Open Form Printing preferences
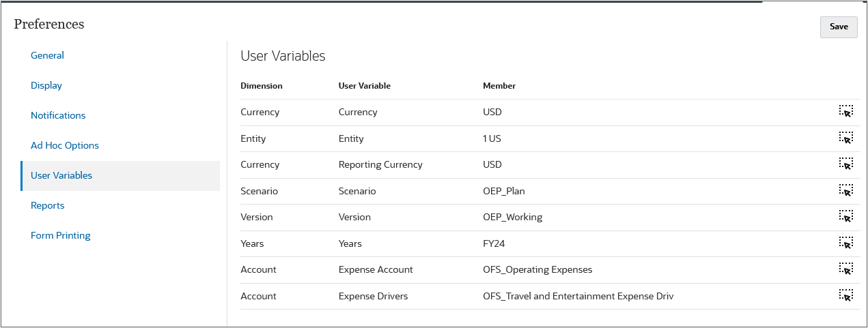The width and height of the screenshot is (868, 328). coord(61,235)
